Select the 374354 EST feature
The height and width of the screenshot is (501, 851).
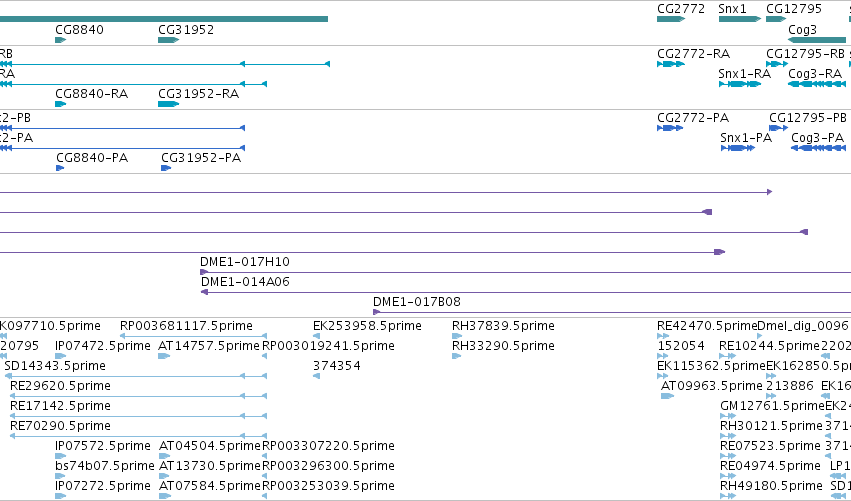316,377
